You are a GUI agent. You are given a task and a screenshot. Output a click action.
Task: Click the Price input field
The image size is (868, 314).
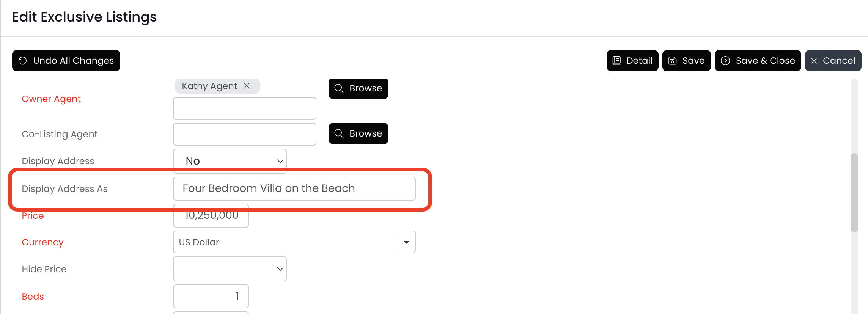211,216
